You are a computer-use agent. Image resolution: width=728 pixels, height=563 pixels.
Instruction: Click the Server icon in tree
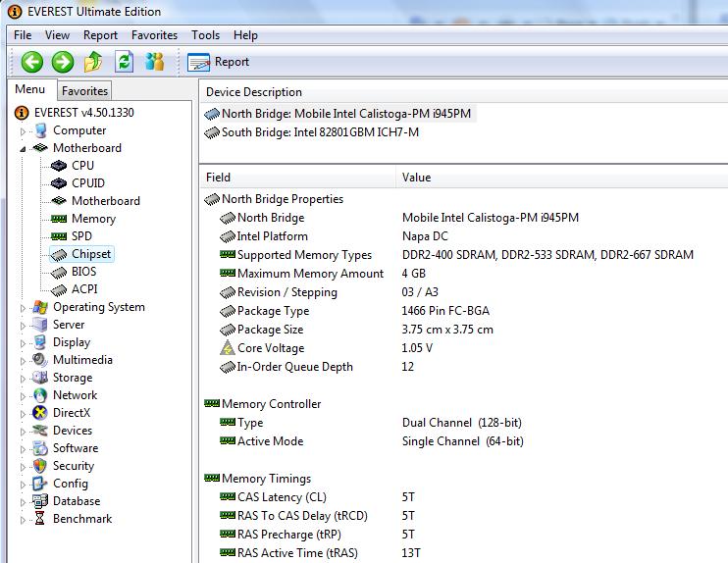pyautogui.click(x=40, y=325)
